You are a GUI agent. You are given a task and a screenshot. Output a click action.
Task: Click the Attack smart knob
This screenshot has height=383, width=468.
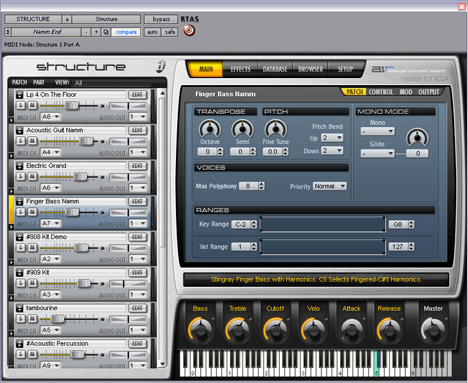click(x=351, y=329)
